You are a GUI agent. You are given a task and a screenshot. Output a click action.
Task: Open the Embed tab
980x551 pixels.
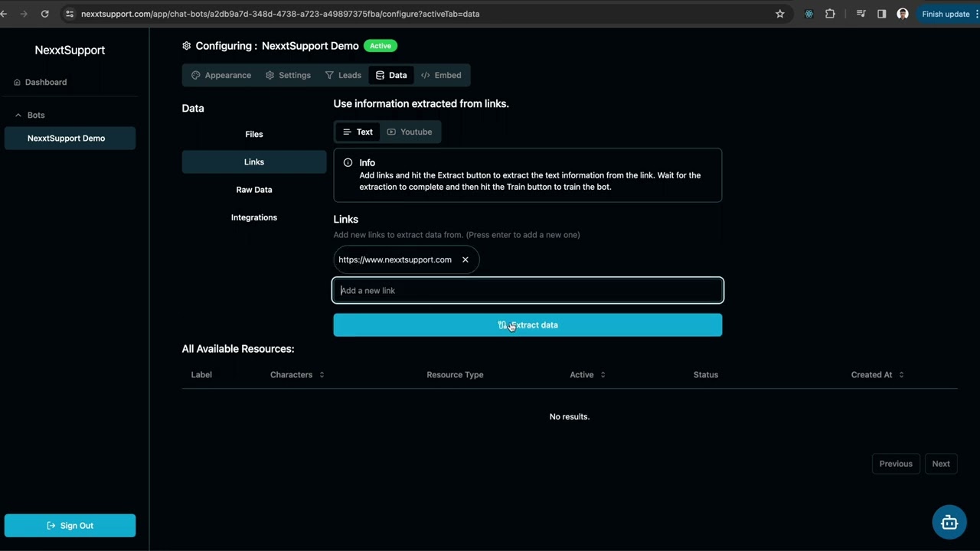tap(441, 75)
